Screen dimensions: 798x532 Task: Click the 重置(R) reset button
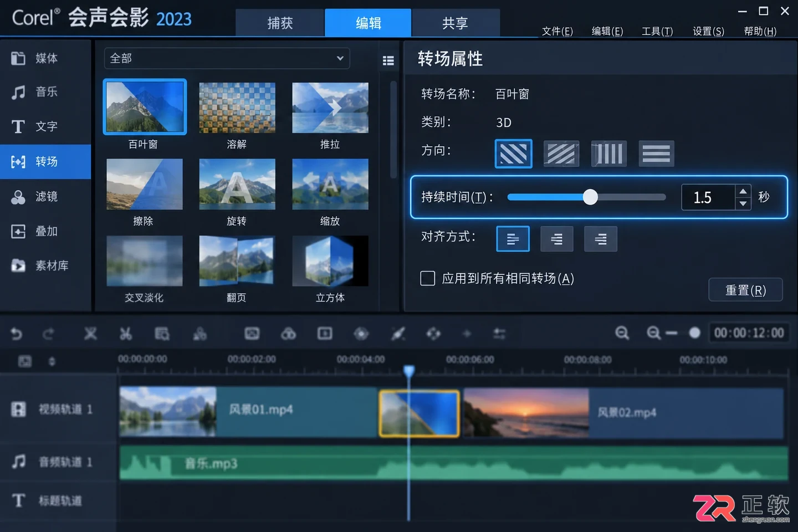[x=745, y=290]
